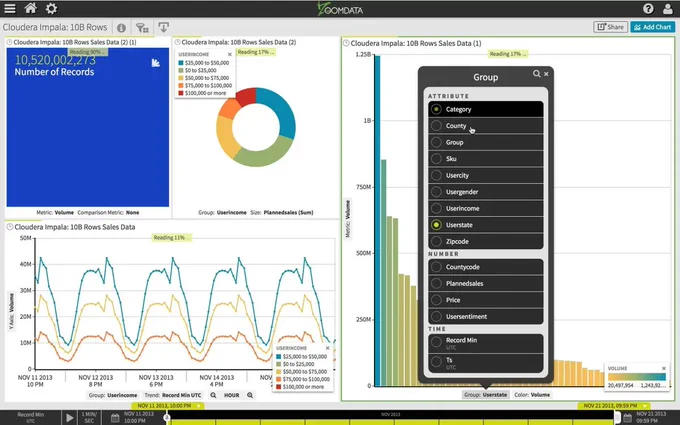This screenshot has width=680, height=425.
Task: Open Metric: Volume selector under records tile
Action: point(55,212)
